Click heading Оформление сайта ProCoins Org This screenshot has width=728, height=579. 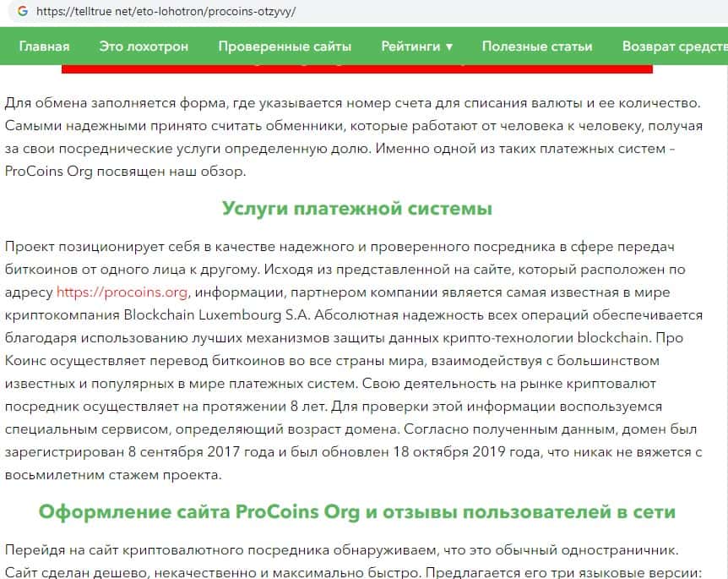[357, 511]
